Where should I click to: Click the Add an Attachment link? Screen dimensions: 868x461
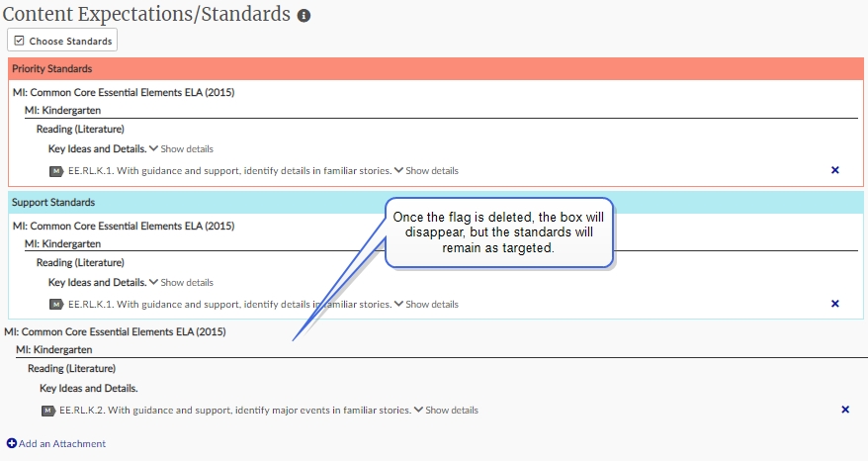click(62, 444)
